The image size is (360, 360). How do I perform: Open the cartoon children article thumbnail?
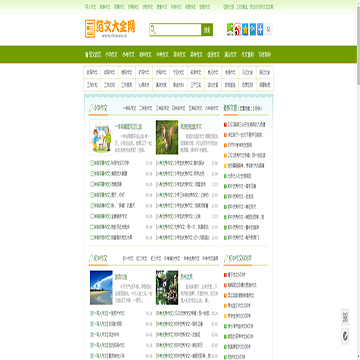pyautogui.click(x=101, y=137)
